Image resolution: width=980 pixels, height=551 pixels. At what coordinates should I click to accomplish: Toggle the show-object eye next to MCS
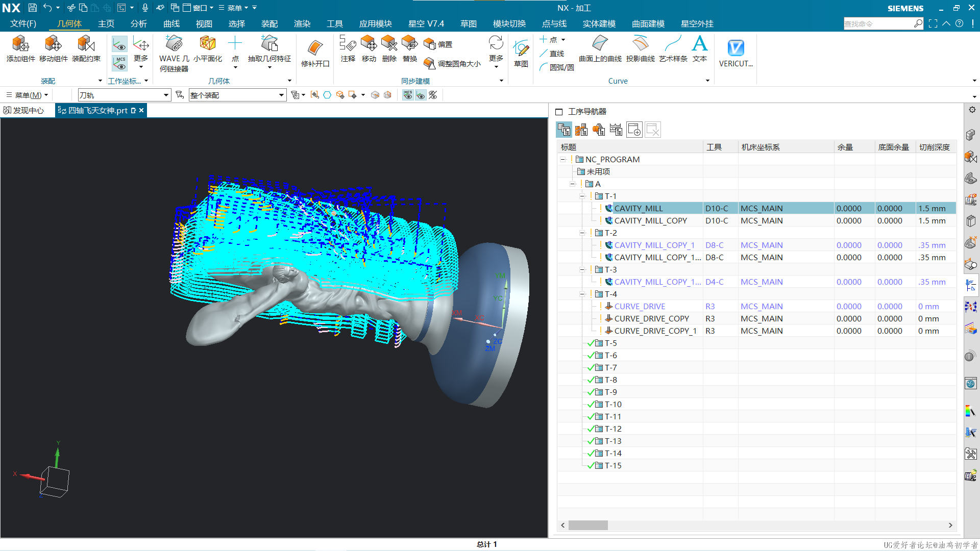421,95
